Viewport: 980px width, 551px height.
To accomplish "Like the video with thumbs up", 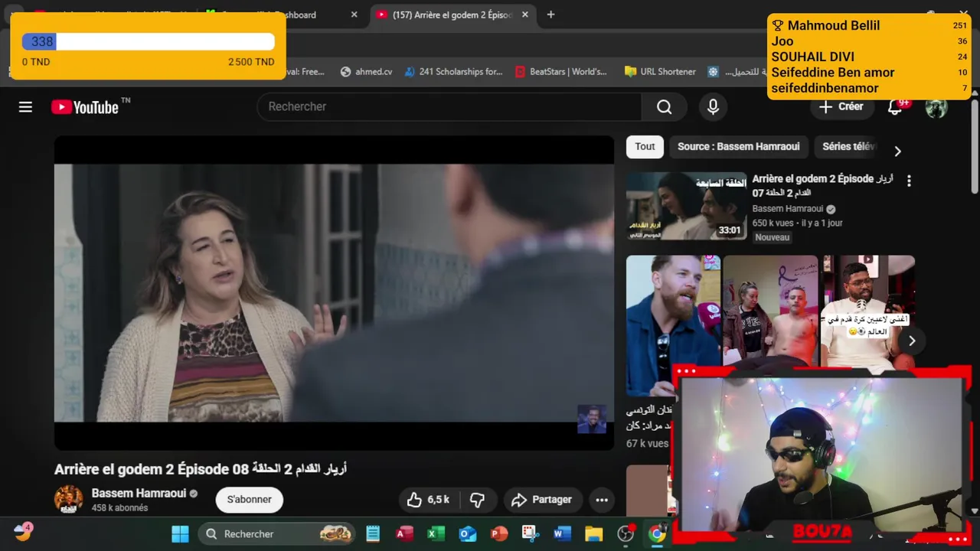I will coord(429,500).
